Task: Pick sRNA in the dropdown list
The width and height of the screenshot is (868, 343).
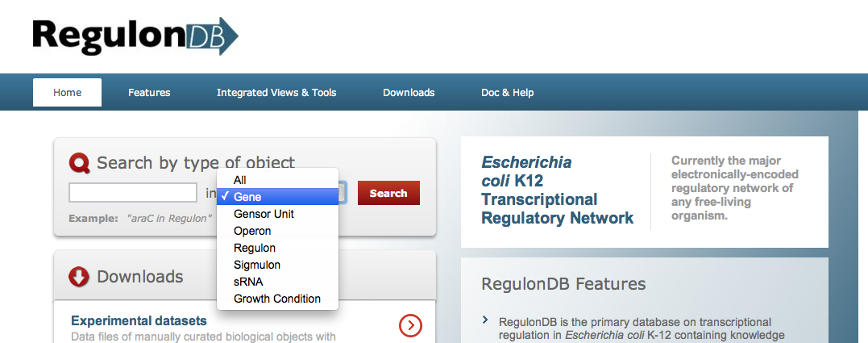Action: 277,282
